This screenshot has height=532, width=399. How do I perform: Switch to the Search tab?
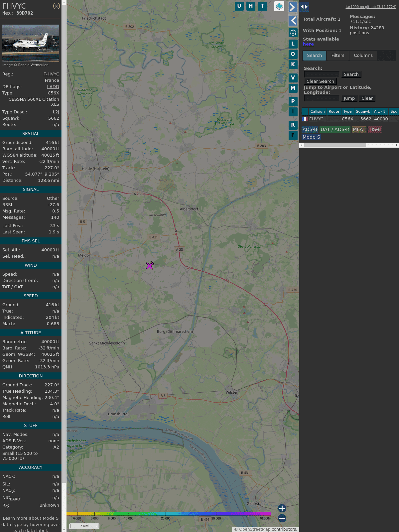(x=315, y=56)
